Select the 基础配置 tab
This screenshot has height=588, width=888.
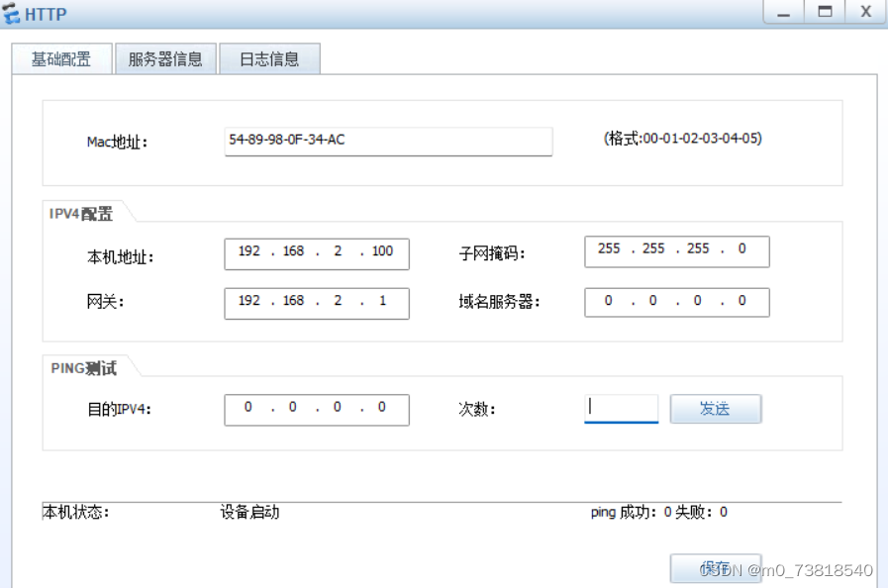[x=60, y=58]
